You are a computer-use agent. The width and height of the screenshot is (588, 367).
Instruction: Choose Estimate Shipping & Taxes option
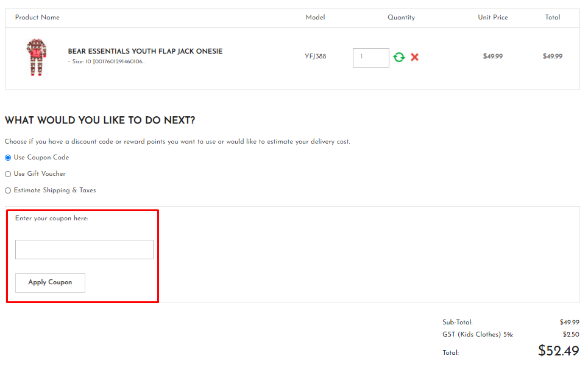tap(8, 190)
